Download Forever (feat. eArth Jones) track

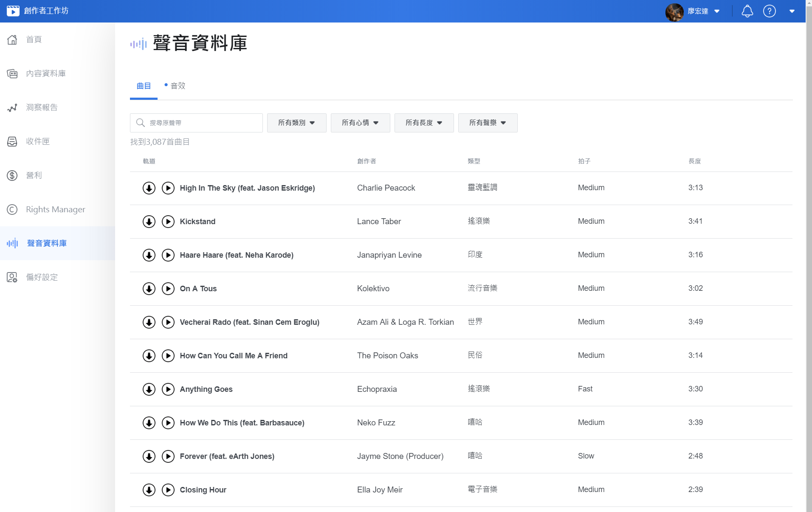tap(149, 456)
